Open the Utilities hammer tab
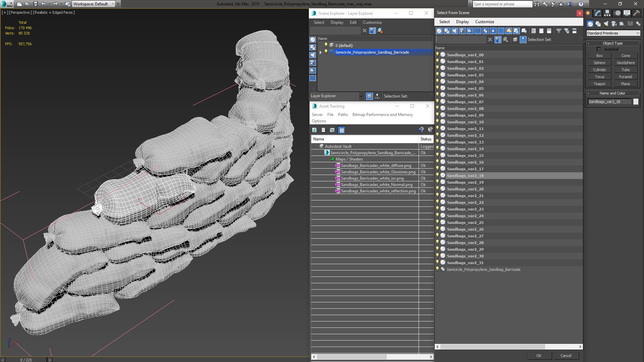644x362 pixels. [x=636, y=13]
